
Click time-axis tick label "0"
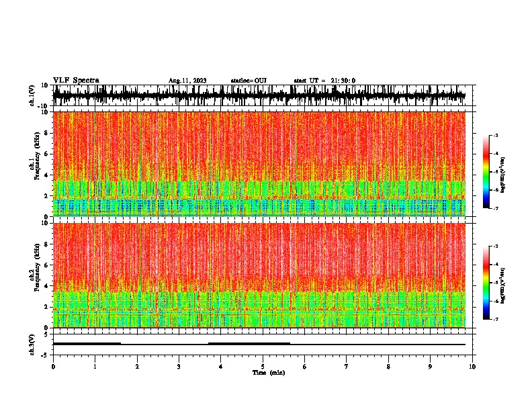(53, 367)
